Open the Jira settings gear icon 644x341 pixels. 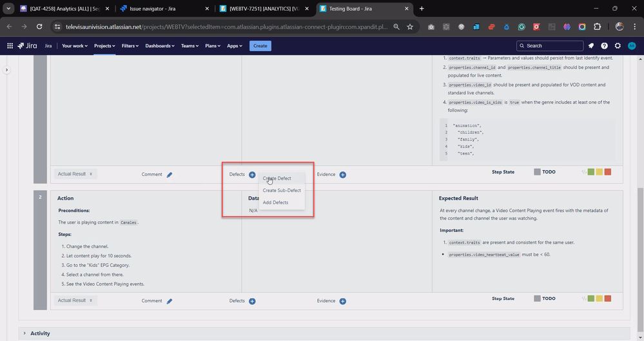coord(618,46)
